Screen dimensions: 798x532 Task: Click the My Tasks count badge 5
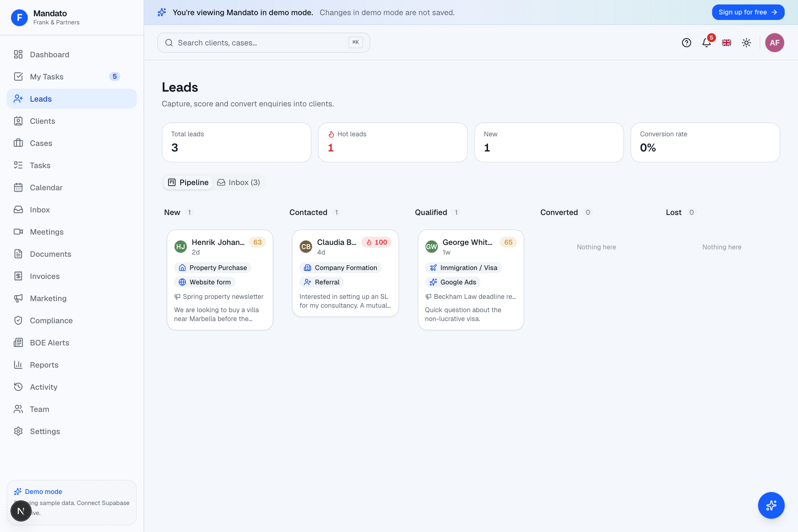coord(115,76)
